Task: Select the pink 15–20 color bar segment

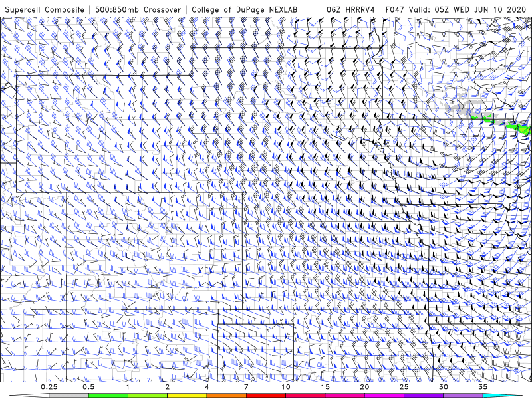Action: tap(344, 396)
